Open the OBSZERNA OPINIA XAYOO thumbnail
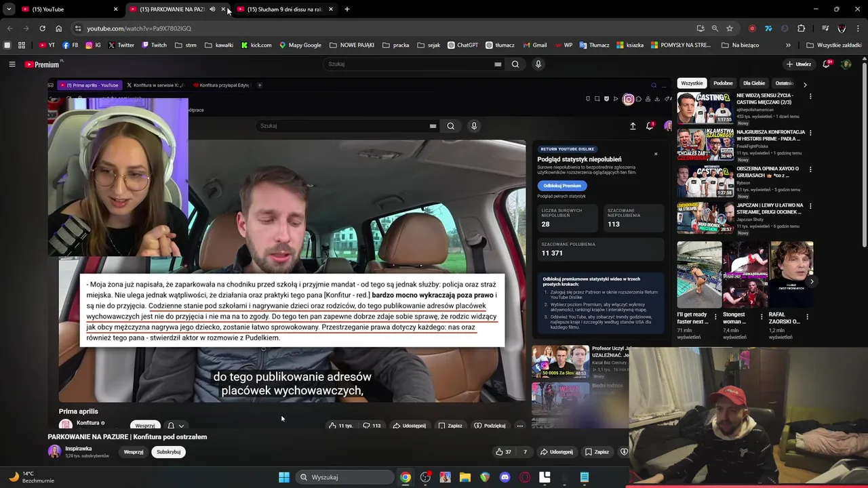Image resolution: width=868 pixels, height=488 pixels. pos(705,180)
